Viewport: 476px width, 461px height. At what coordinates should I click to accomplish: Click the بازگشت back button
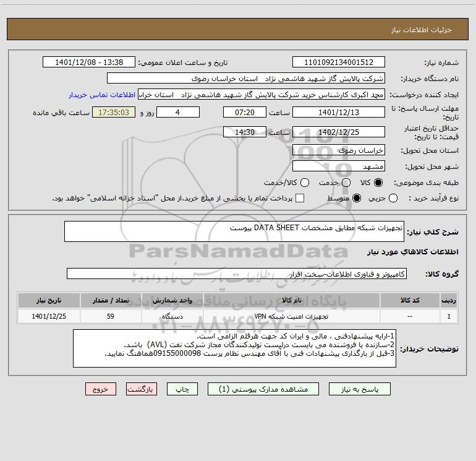point(142,389)
